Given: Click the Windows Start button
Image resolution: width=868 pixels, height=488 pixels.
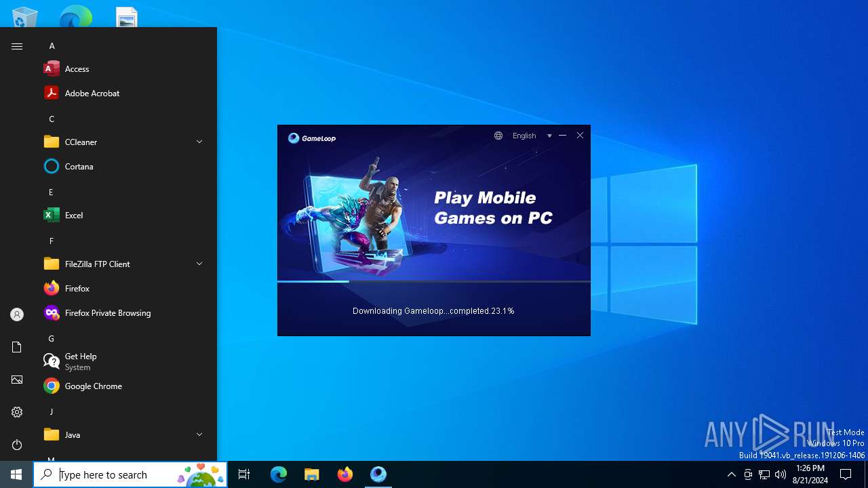Looking at the screenshot, I should (x=16, y=474).
